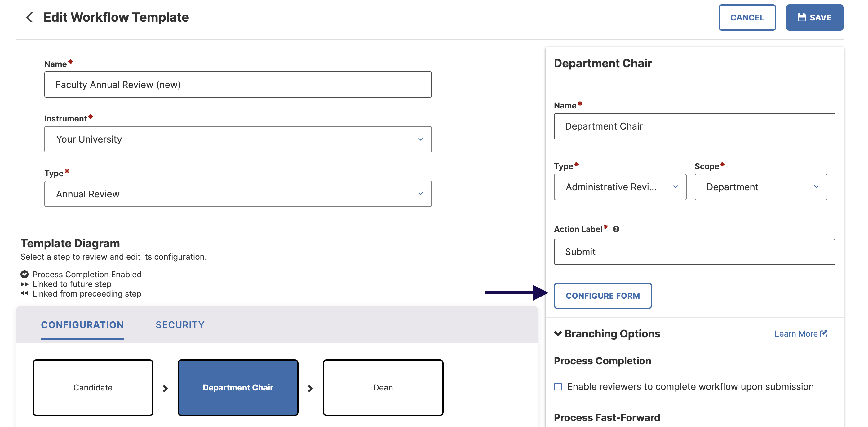The height and width of the screenshot is (427, 868).
Task: Open the Scope dropdown showing Department
Action: point(761,187)
